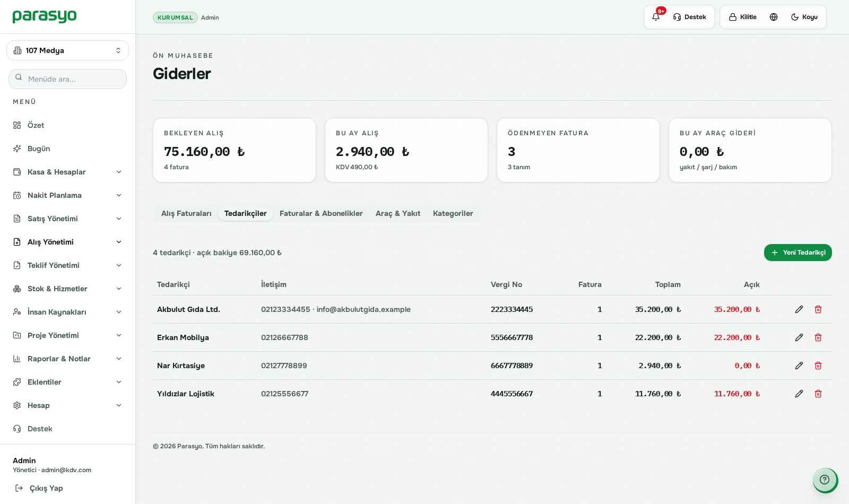Toggle dark mode with Koyu

(x=804, y=17)
